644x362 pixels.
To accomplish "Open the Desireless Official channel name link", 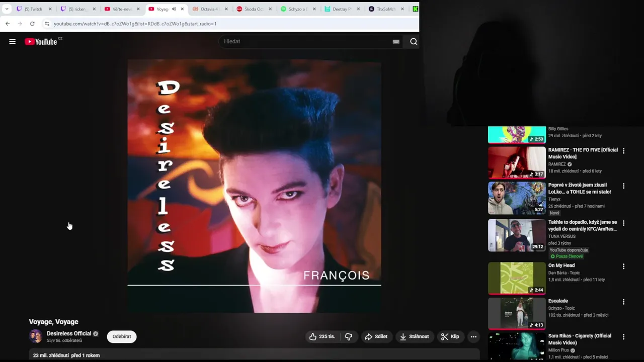I will pyautogui.click(x=69, y=334).
